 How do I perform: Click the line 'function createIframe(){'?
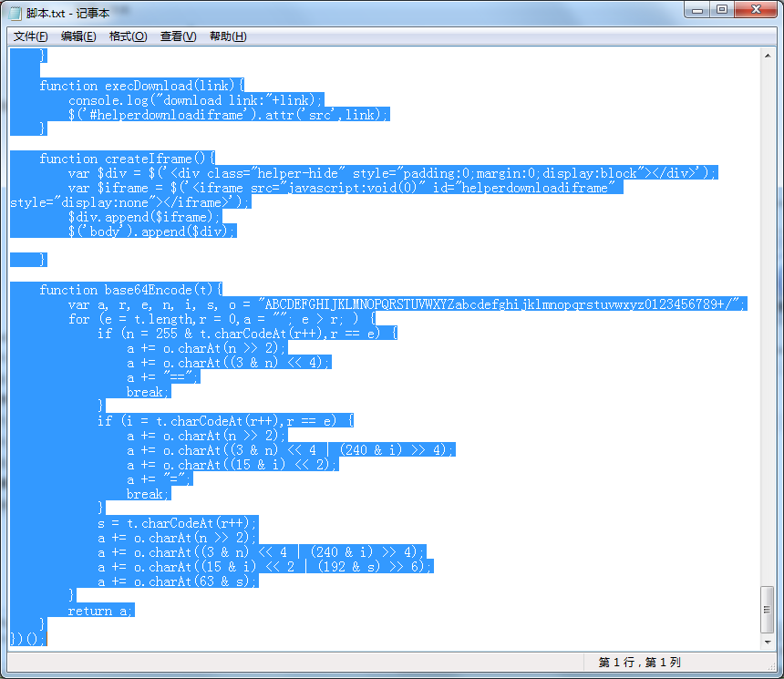pos(128,159)
